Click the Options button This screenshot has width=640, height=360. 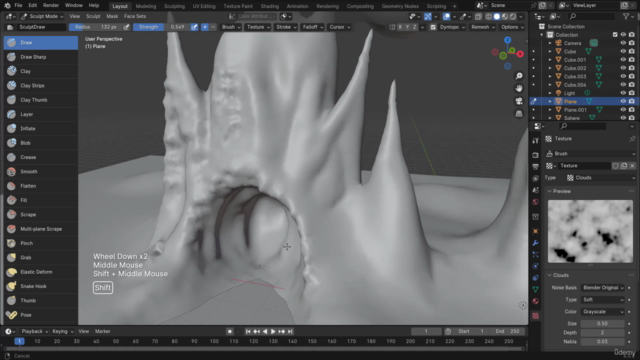tap(512, 27)
